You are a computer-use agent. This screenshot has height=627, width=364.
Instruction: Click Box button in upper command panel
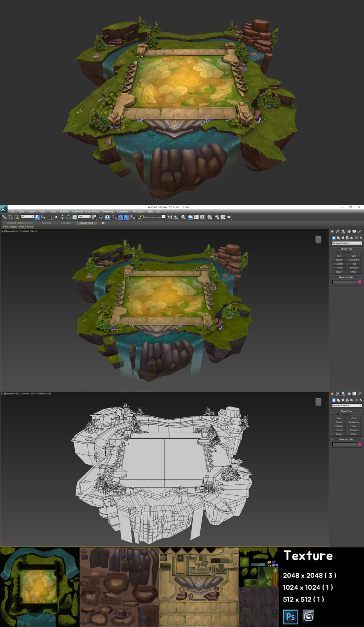coord(339,256)
